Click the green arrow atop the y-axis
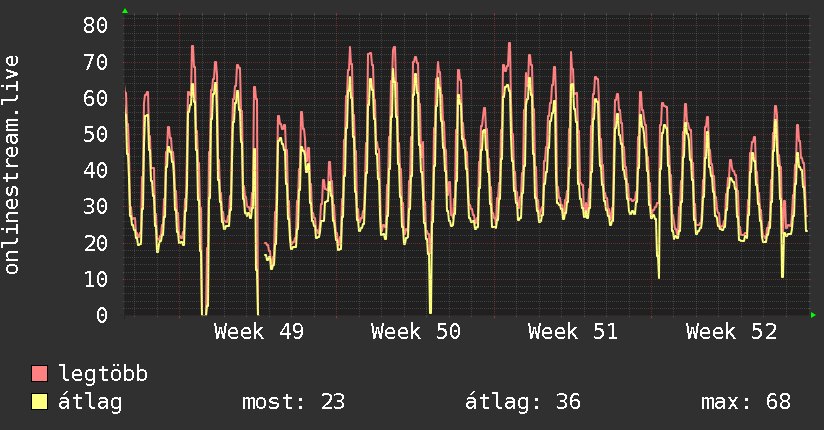Viewport: 824px width, 430px height. pos(125,11)
